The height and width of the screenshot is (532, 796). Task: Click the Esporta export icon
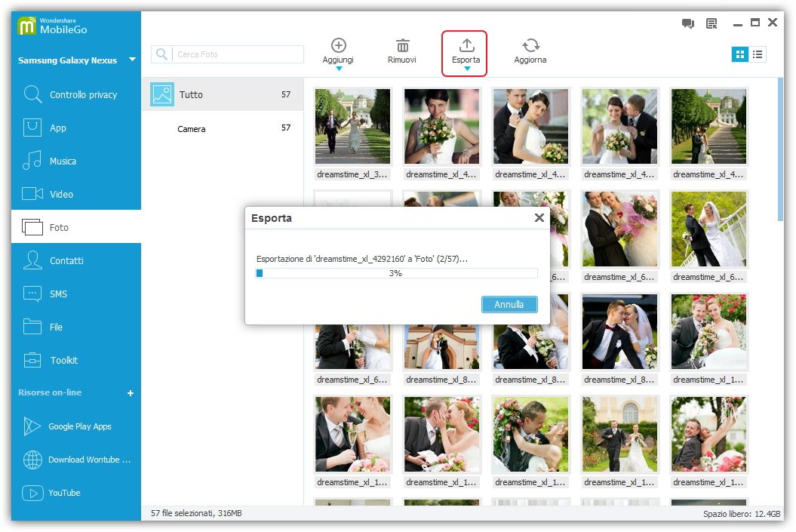tap(466, 45)
